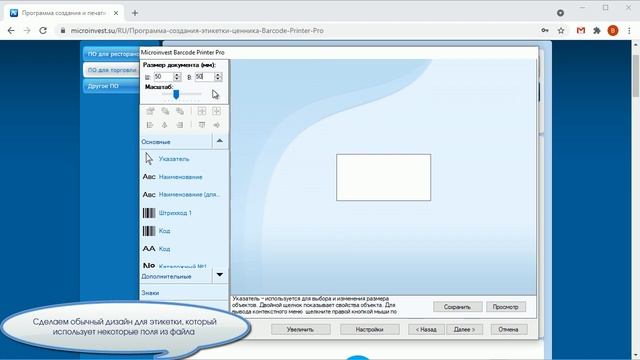The width and height of the screenshot is (640, 360).
Task: Click the Увеличить button
Action: (300, 329)
